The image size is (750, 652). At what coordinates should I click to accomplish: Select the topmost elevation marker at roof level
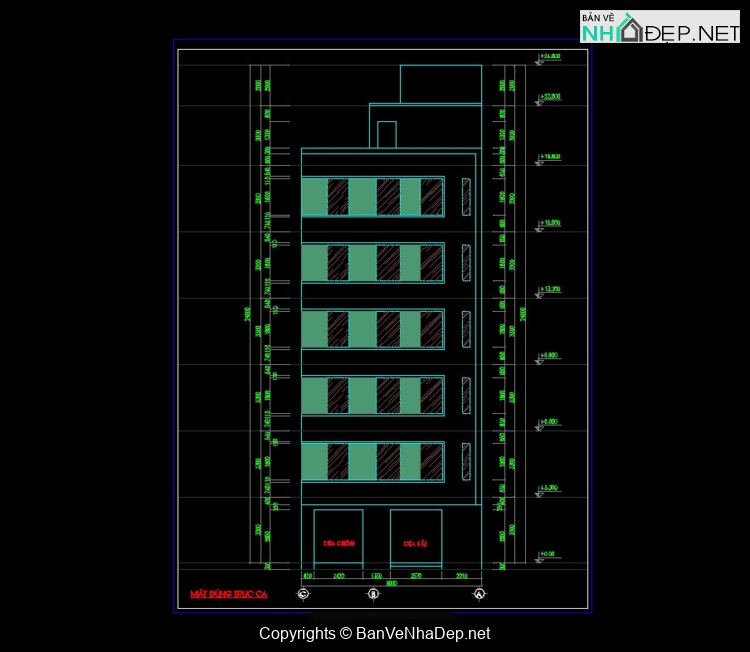549,58
